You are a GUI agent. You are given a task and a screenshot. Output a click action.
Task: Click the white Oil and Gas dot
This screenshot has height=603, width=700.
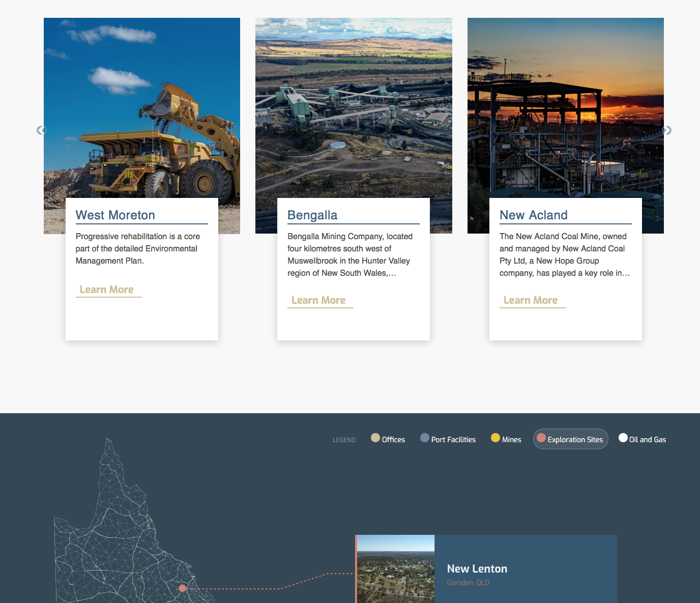(x=623, y=438)
